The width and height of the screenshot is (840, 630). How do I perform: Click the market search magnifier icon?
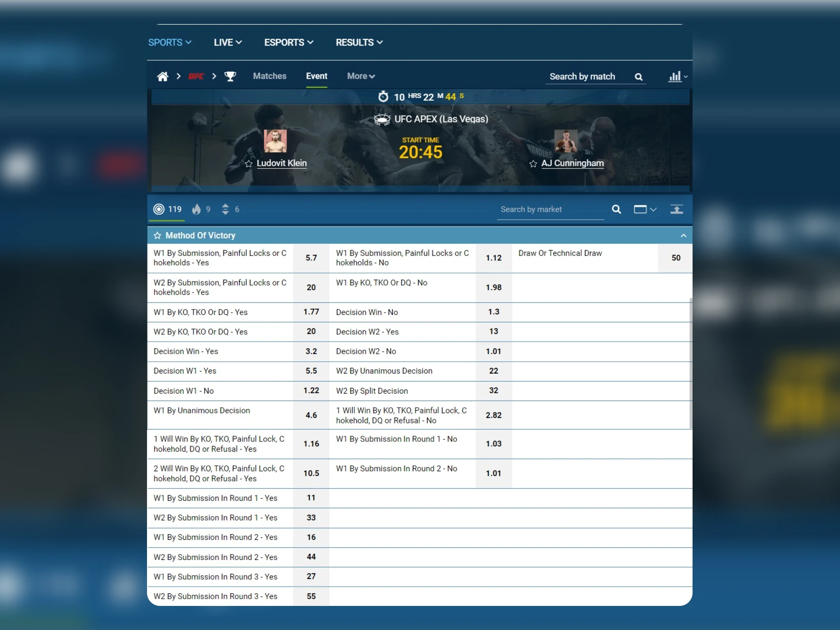pos(616,209)
